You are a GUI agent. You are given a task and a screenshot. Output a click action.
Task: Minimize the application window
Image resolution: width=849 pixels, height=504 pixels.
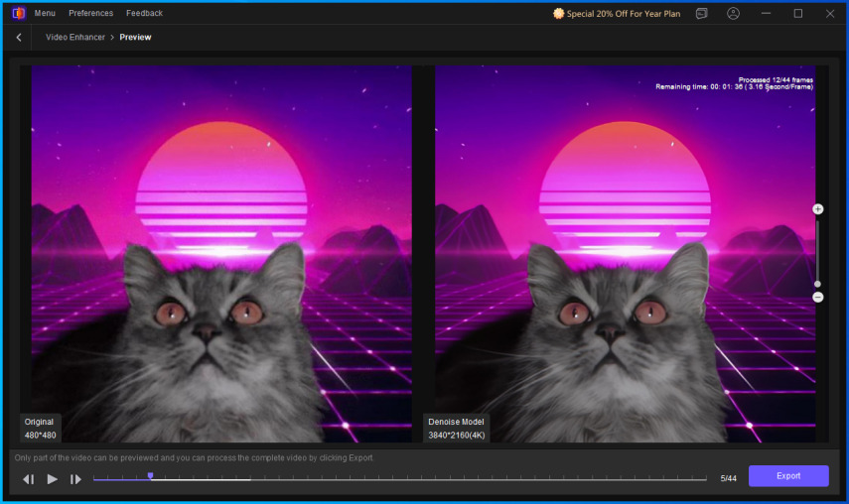point(766,14)
